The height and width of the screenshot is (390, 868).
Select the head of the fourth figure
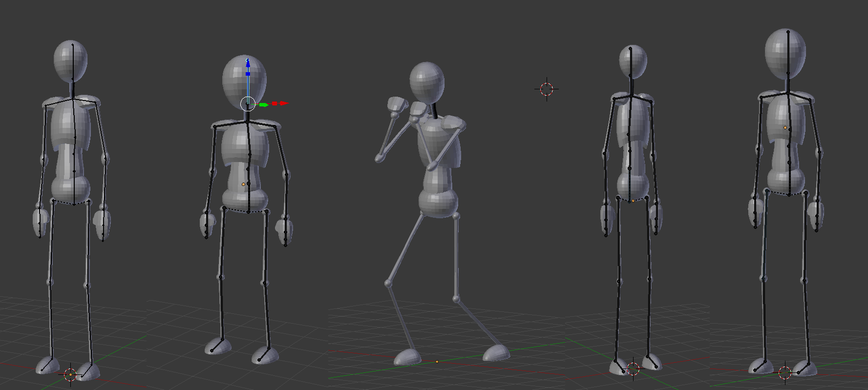[633, 62]
